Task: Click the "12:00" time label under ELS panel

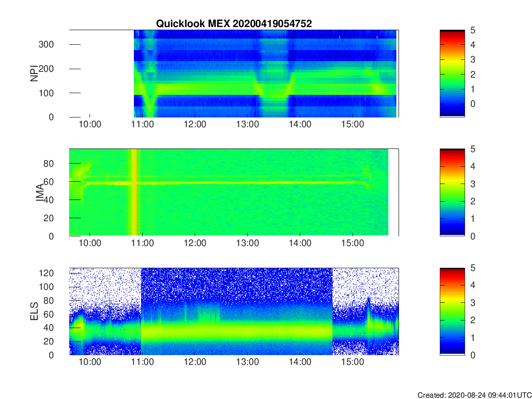Action: (x=195, y=362)
